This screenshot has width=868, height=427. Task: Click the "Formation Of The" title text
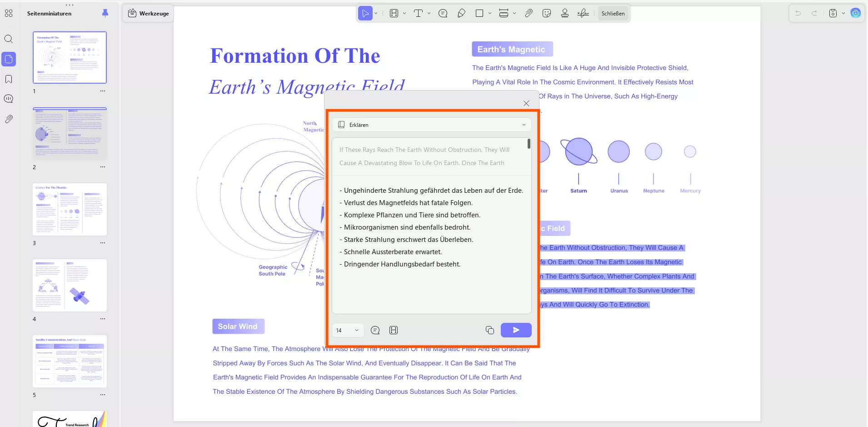(x=295, y=56)
